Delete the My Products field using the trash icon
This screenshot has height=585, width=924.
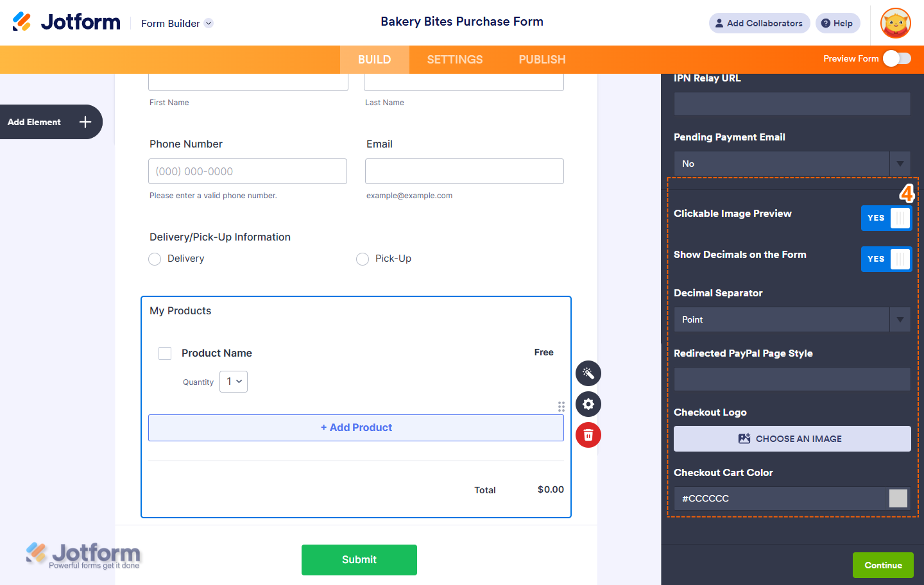pos(588,435)
